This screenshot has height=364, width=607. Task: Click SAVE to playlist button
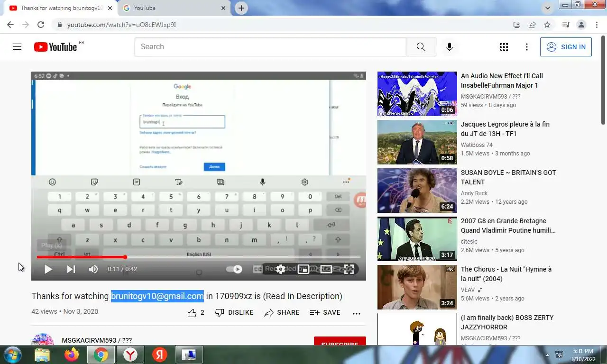tap(325, 313)
